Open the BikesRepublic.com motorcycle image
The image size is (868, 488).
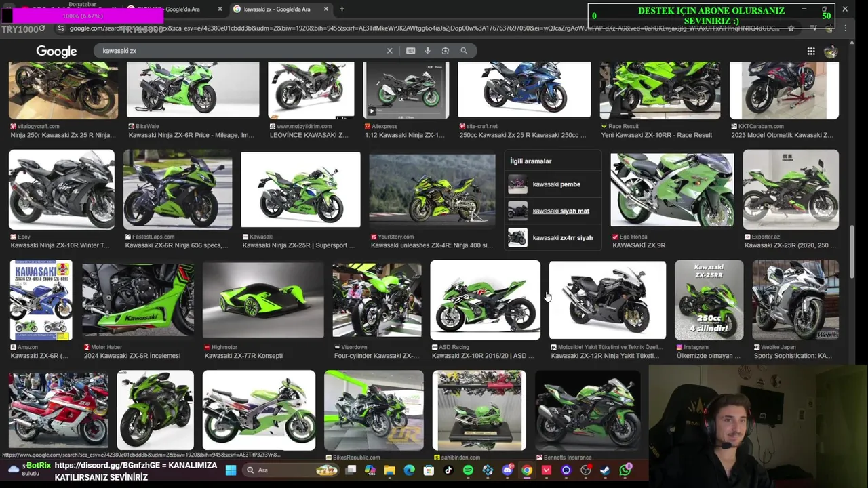(x=374, y=410)
